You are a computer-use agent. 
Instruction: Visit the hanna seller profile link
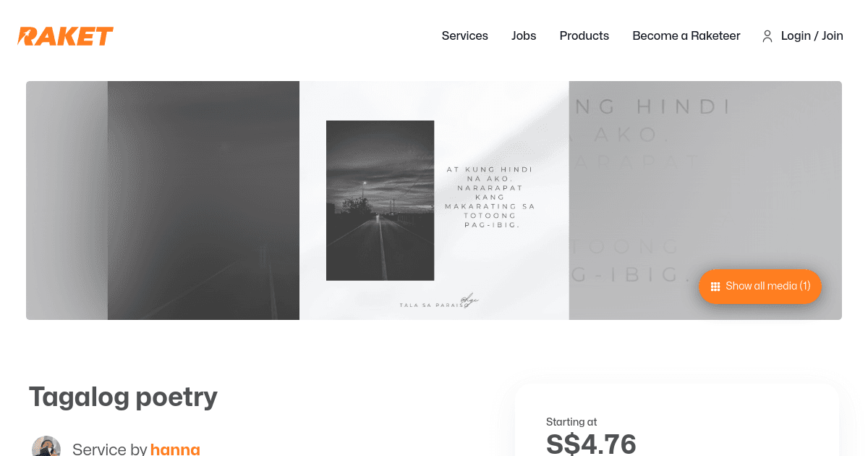pos(175,449)
